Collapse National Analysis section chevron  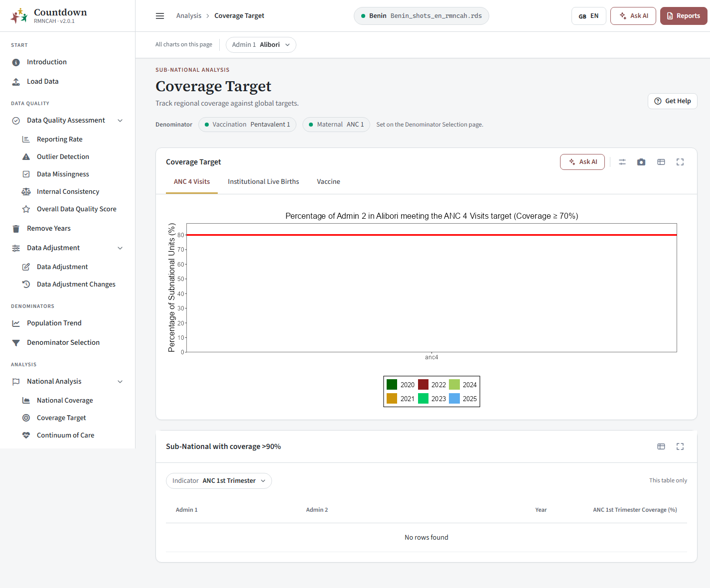click(x=120, y=382)
